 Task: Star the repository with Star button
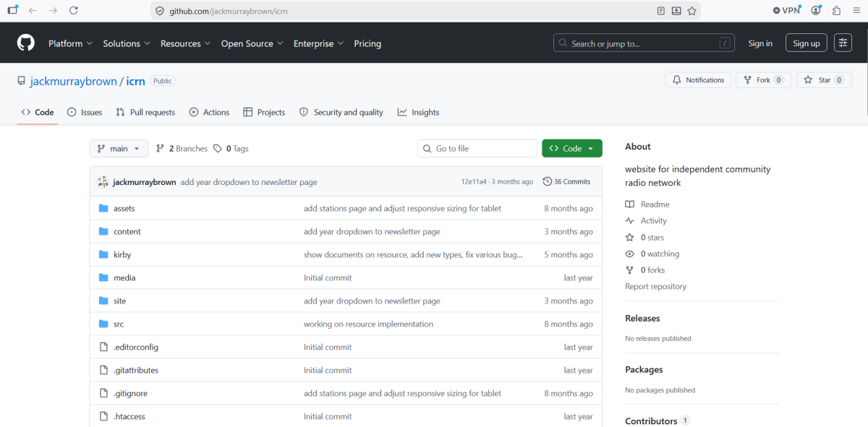(824, 80)
